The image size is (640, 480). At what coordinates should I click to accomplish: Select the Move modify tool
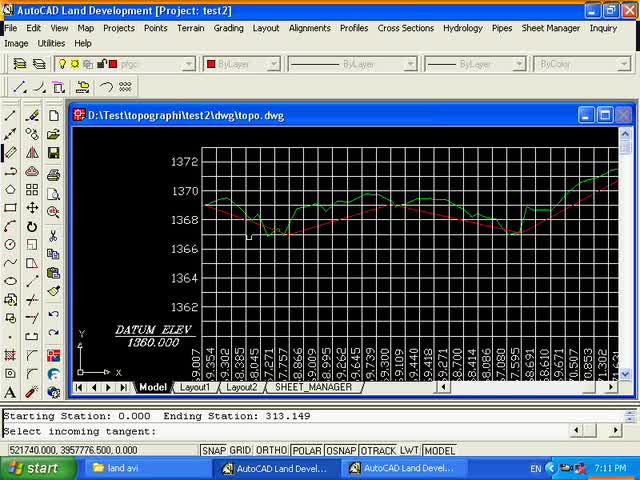pos(32,208)
